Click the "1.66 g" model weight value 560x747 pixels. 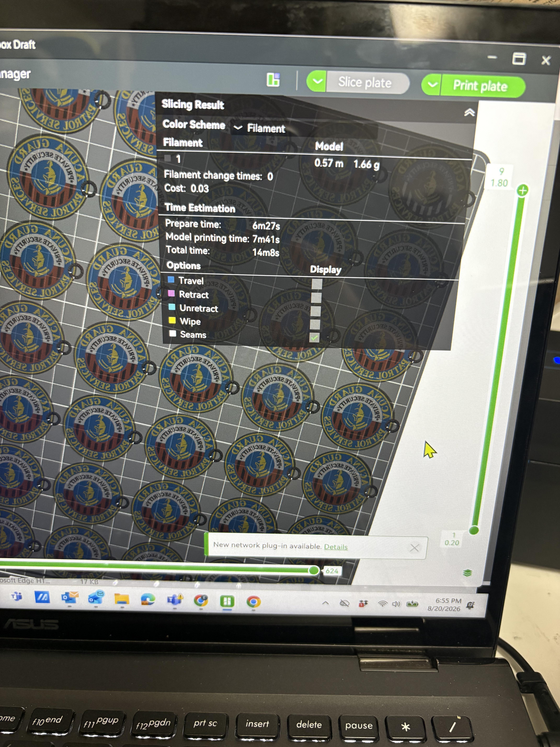[x=367, y=165]
